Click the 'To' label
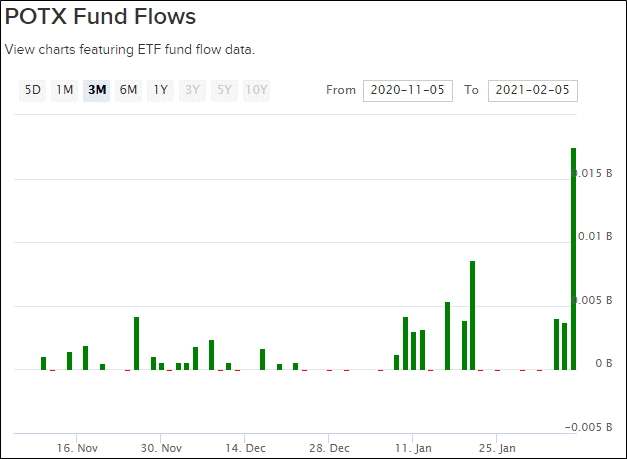This screenshot has height=459, width=627. tap(471, 90)
